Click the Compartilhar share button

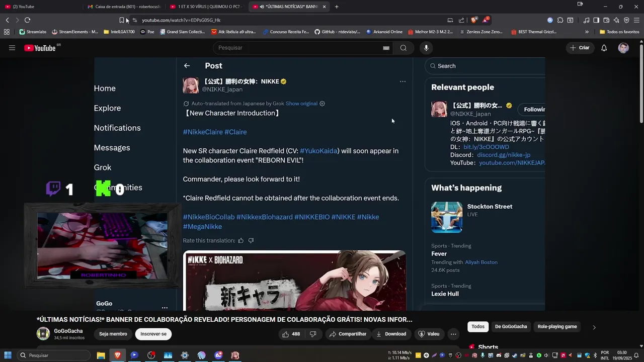coord(347,334)
